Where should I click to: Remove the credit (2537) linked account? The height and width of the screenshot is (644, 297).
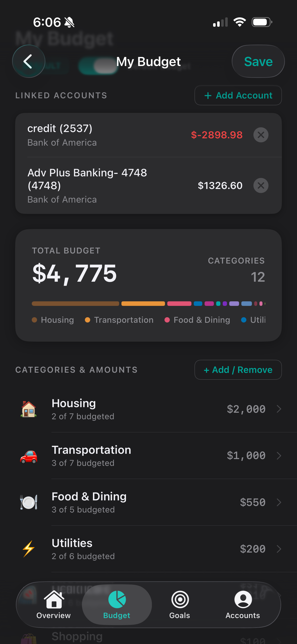pos(261,135)
